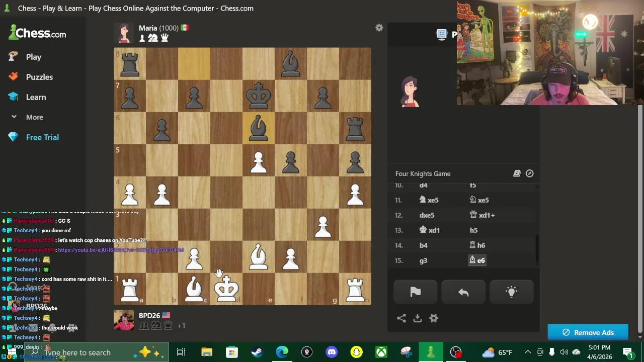Open board settings gear above the board
The height and width of the screenshot is (362, 644).
(379, 28)
